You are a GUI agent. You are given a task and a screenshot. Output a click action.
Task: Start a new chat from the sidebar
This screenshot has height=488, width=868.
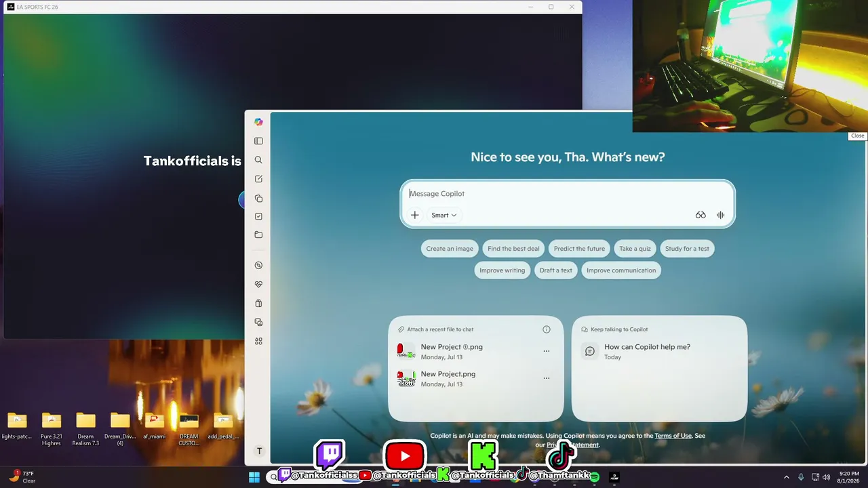[x=258, y=179]
